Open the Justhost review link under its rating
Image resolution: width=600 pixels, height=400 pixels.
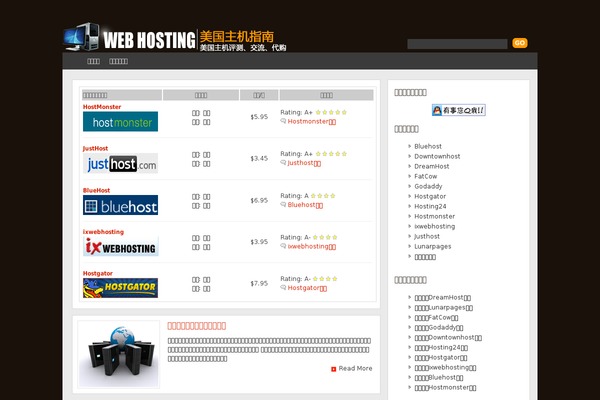(x=304, y=163)
